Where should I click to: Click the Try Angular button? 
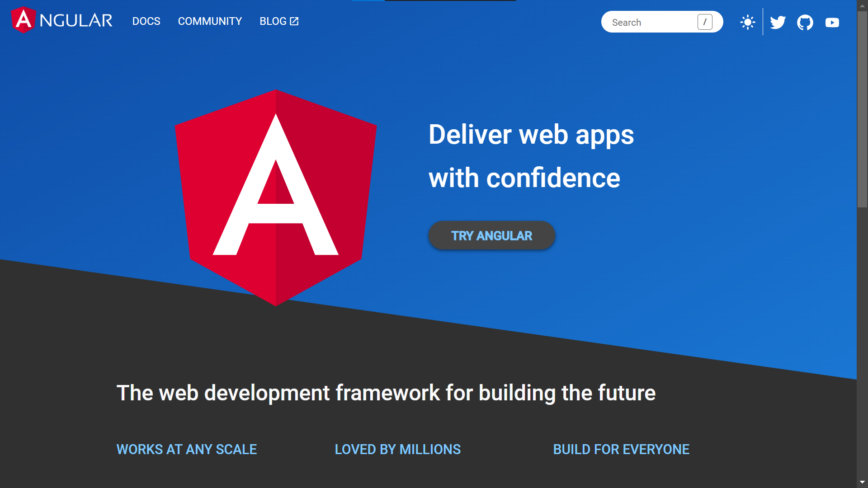pos(491,235)
